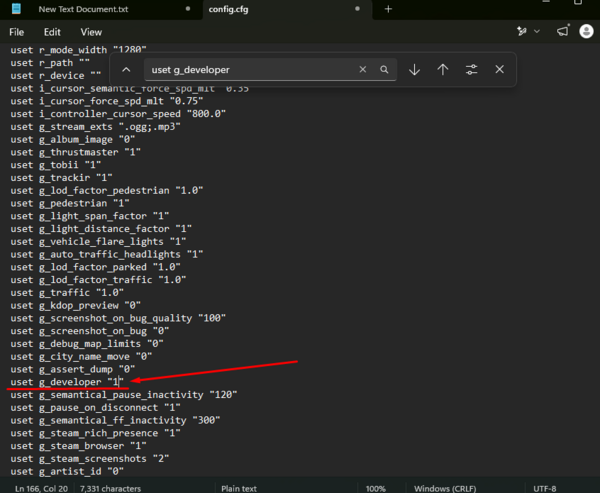
Task: Click the line uset r_path
Action: pyautogui.click(x=50, y=63)
